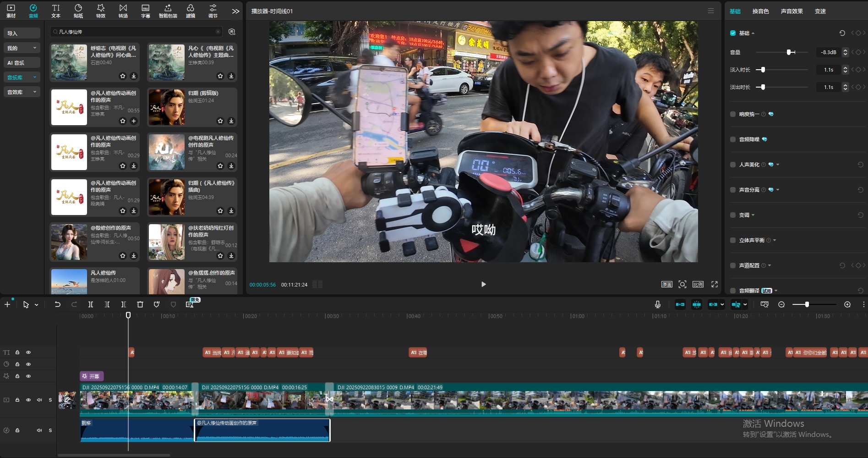Favorite the 蜉蝣志 song with star icon
The height and width of the screenshot is (458, 868).
coord(123,76)
